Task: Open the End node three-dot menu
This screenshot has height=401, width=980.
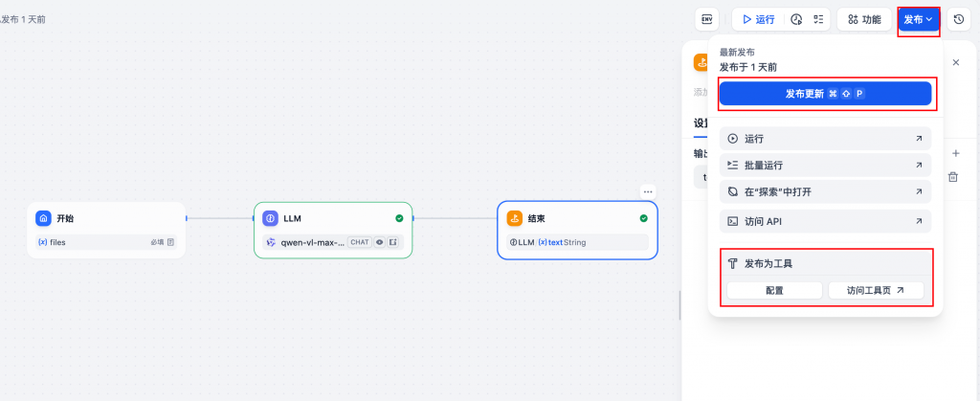Action: point(648,191)
